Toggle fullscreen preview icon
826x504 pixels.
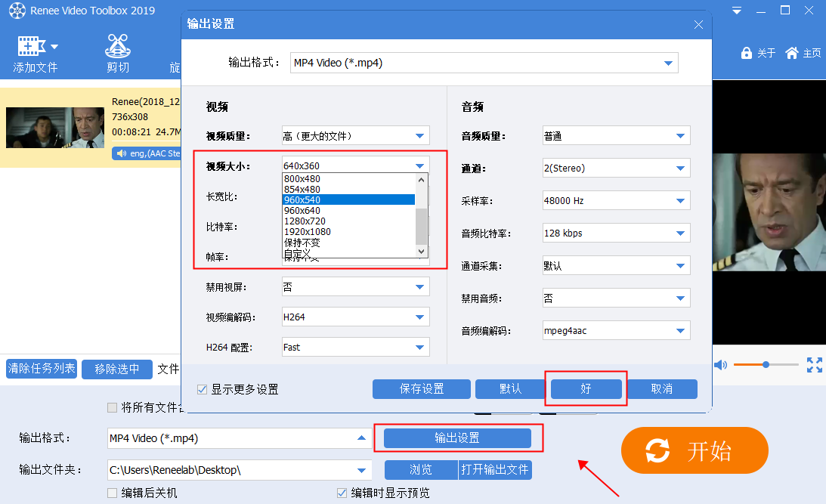(814, 365)
